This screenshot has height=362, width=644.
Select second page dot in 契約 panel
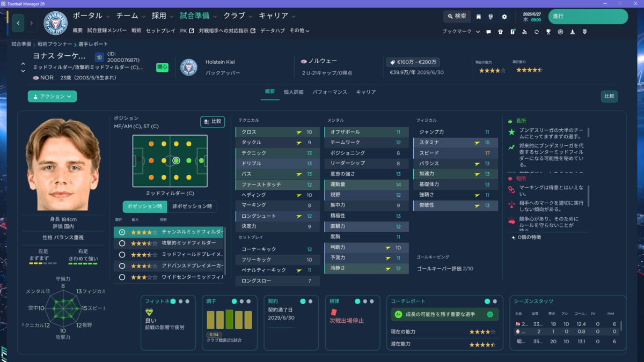311,301
